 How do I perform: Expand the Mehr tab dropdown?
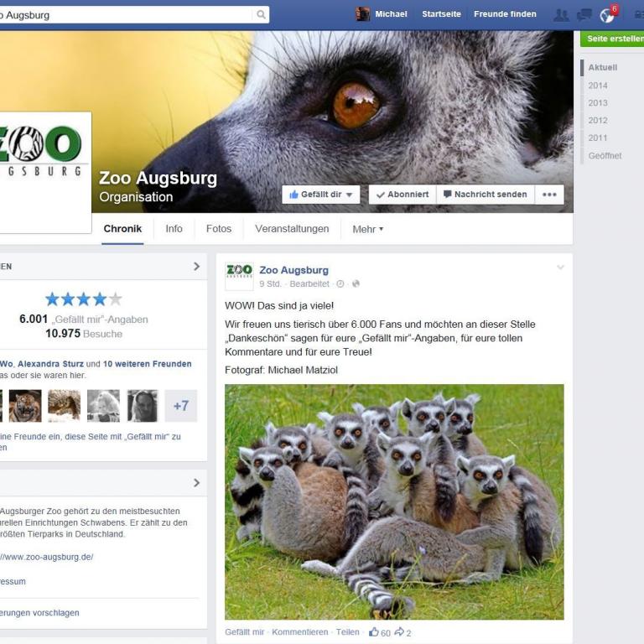click(x=367, y=229)
